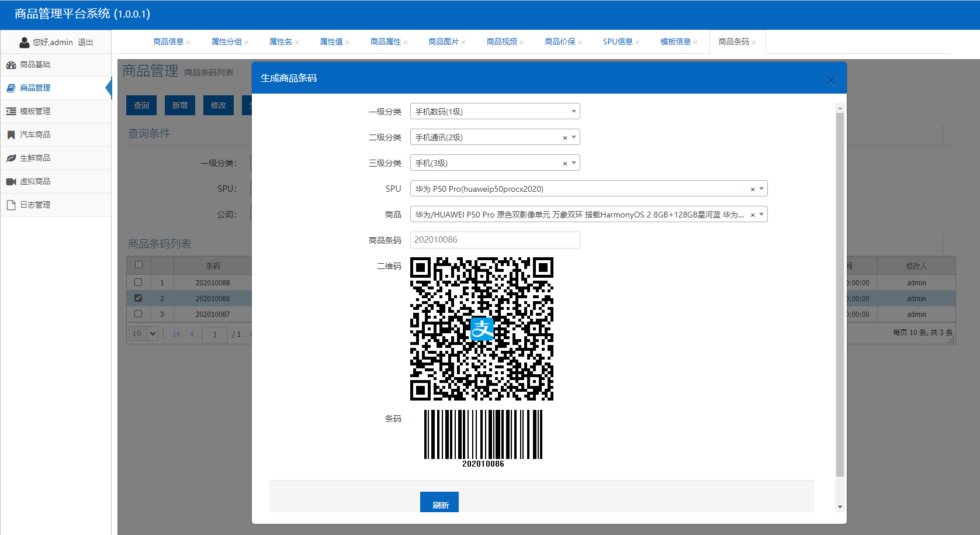The width and height of the screenshot is (980, 535).
Task: Click the 生鲜商品 leaf icon
Action: click(x=11, y=158)
